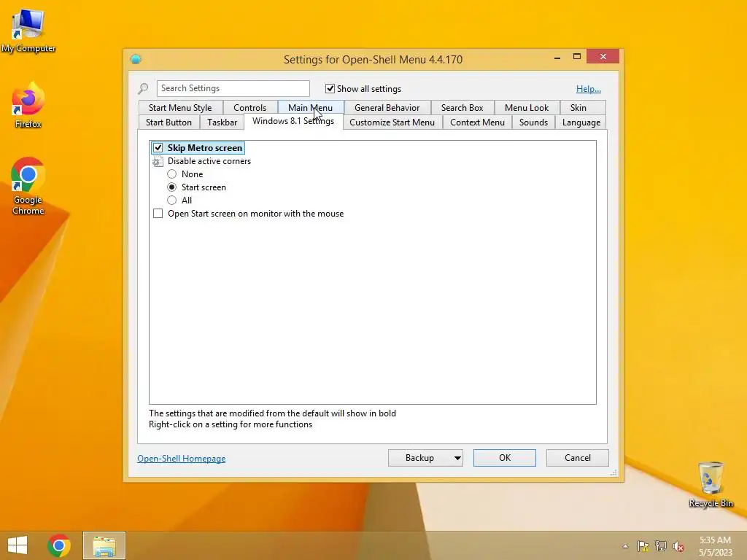Click the Action Center flag icon
747x560 pixels.
point(643,546)
